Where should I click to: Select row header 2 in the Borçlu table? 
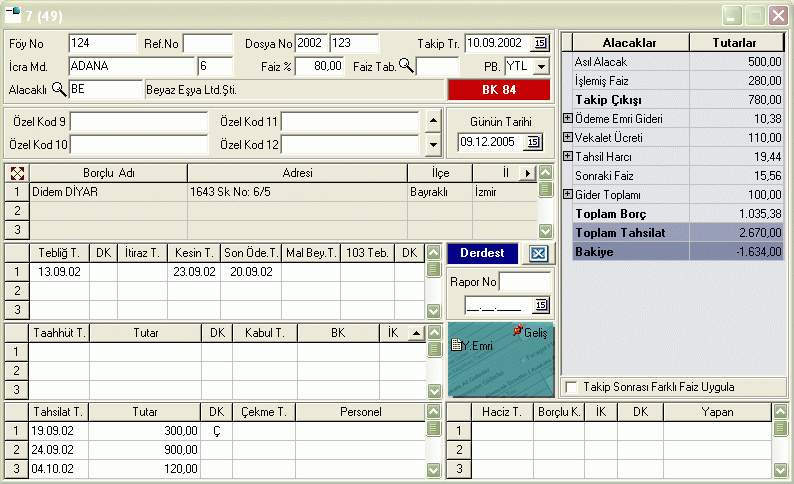click(x=17, y=211)
